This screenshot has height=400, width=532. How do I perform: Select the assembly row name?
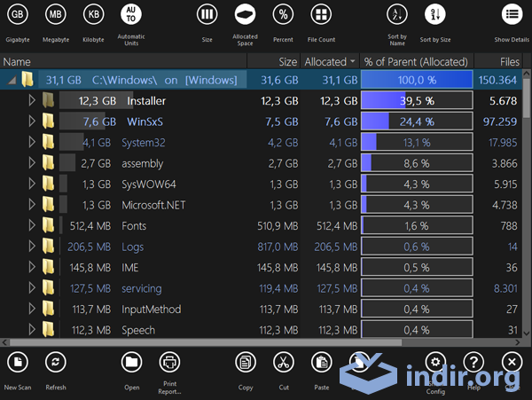click(x=142, y=163)
